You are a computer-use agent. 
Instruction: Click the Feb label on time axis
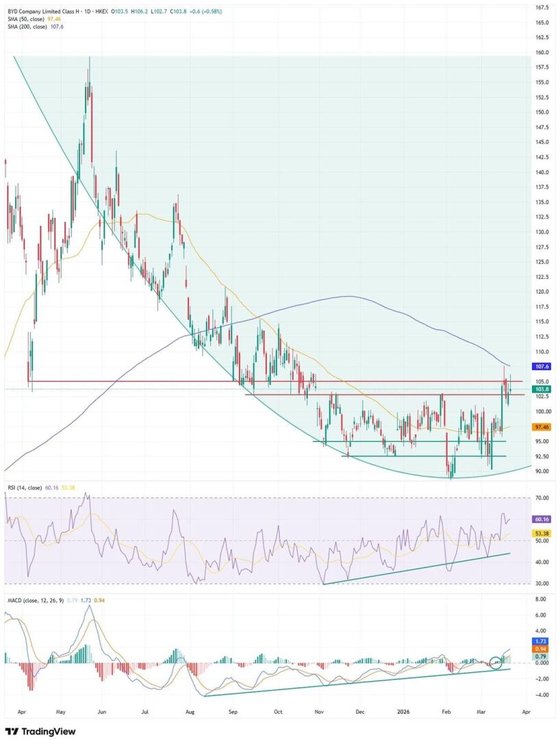pyautogui.click(x=446, y=711)
